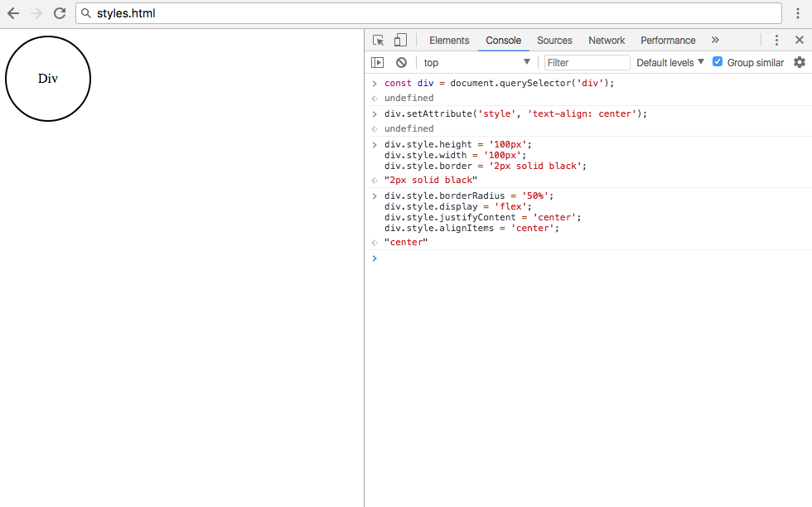812x507 pixels.
Task: Open the Performance tab
Action: tap(668, 40)
